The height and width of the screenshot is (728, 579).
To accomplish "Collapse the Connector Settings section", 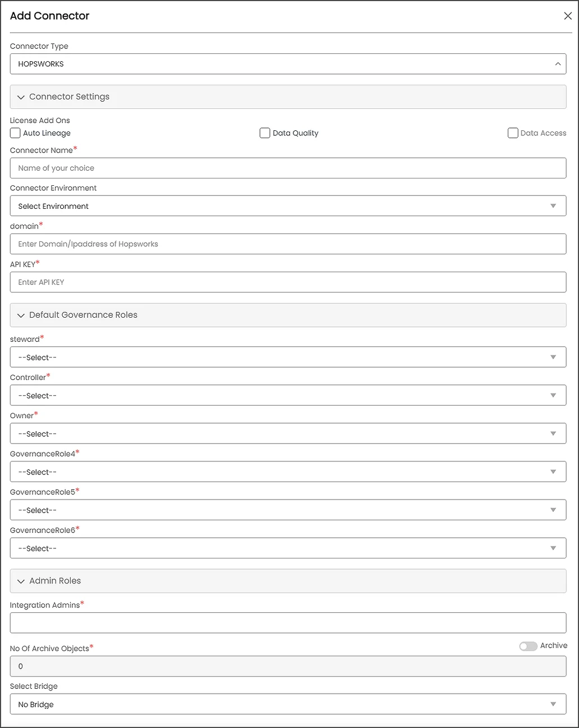I will (x=21, y=97).
